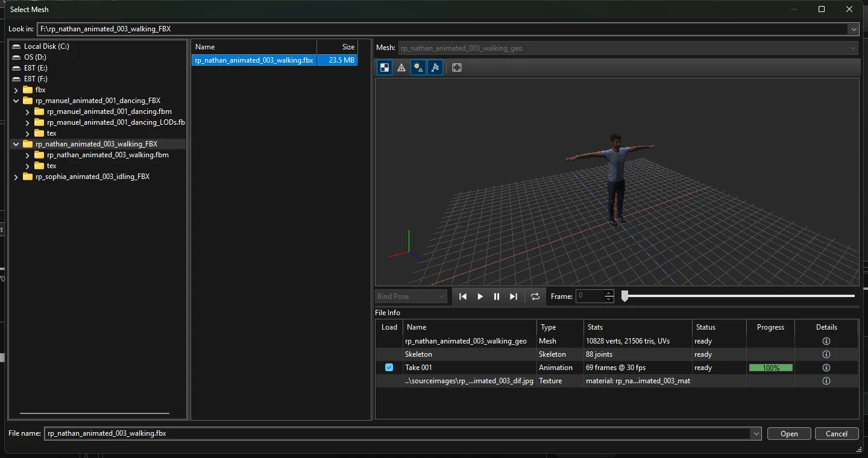This screenshot has width=868, height=458.
Task: Open details info for Take 001 animation
Action: coord(826,368)
